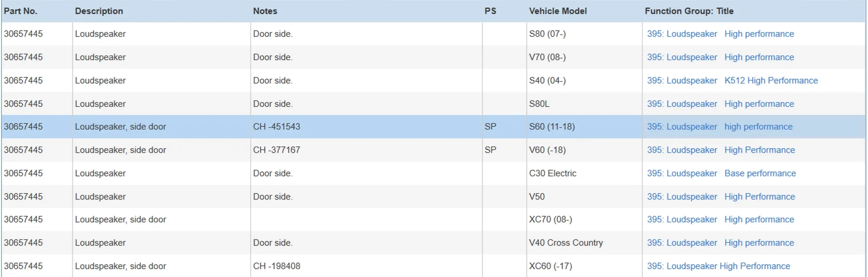Click the PS column header
The width and height of the screenshot is (868, 277).
click(x=490, y=11)
